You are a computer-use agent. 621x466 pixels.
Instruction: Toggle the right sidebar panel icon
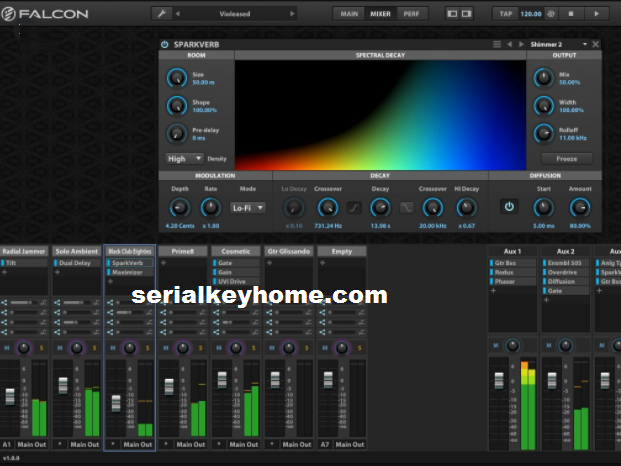point(467,14)
